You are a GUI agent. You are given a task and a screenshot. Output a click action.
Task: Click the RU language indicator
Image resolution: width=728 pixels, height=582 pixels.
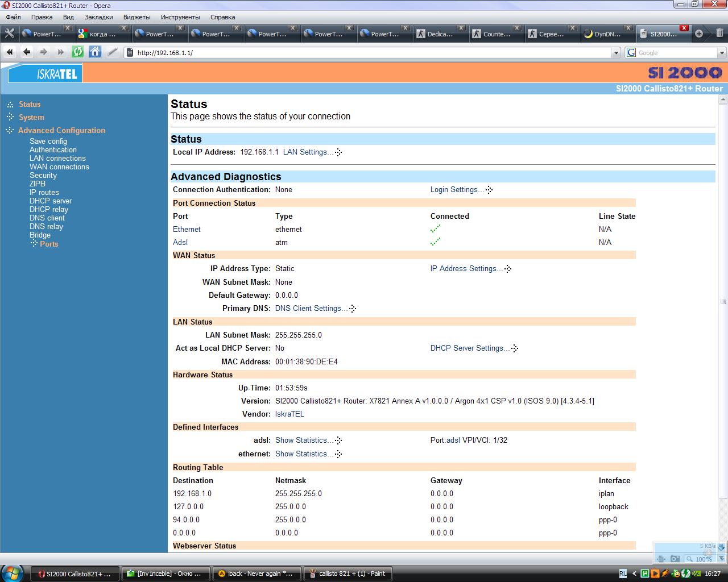pyautogui.click(x=623, y=573)
